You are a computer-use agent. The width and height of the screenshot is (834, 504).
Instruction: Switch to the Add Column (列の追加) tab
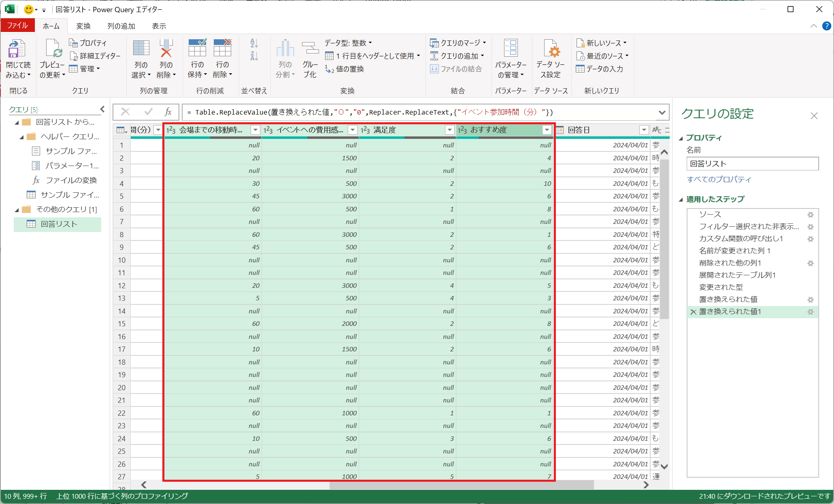(121, 26)
